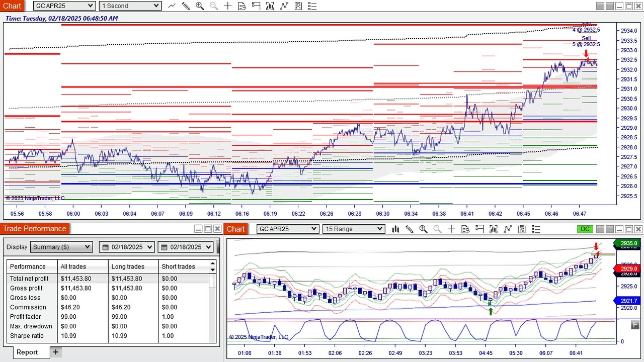Select the drawing tools pencil in bottom chart

409,229
